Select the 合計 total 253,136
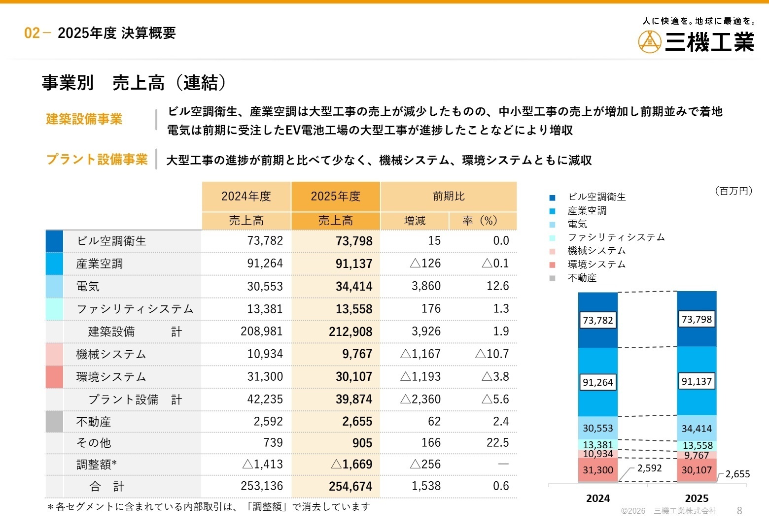 pyautogui.click(x=262, y=486)
